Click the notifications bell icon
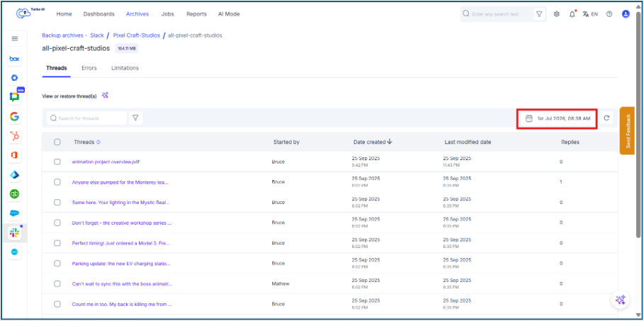 coord(572,14)
